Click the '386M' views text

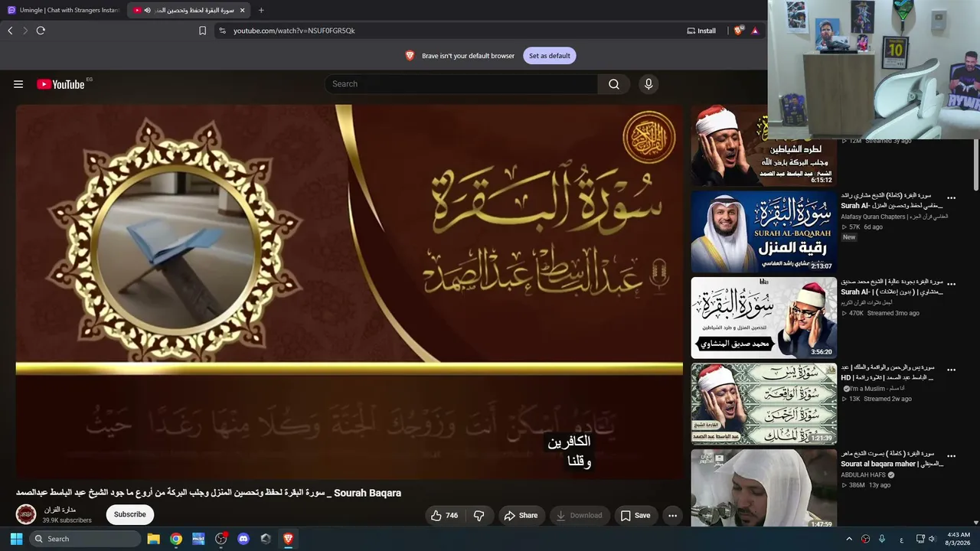(x=857, y=485)
